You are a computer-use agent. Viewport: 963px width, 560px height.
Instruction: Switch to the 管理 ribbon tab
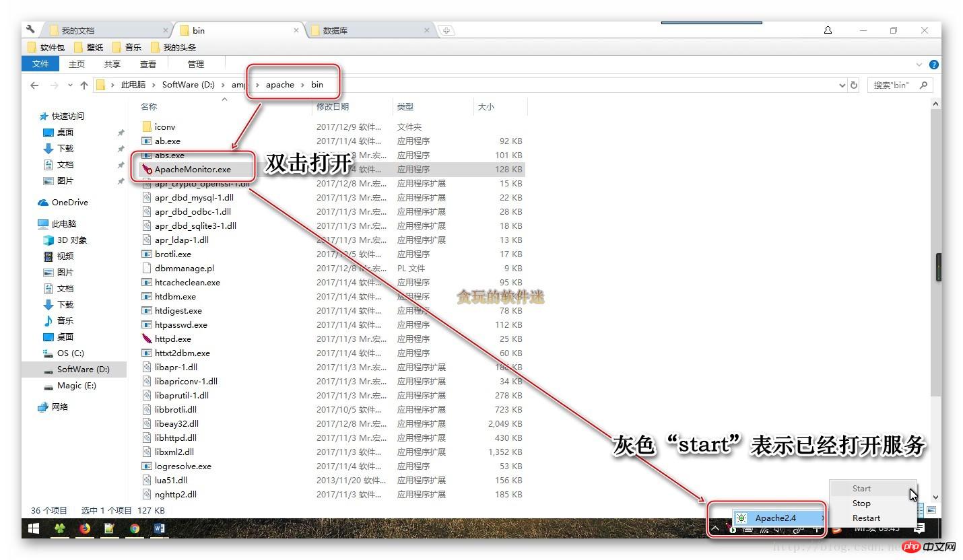click(196, 64)
